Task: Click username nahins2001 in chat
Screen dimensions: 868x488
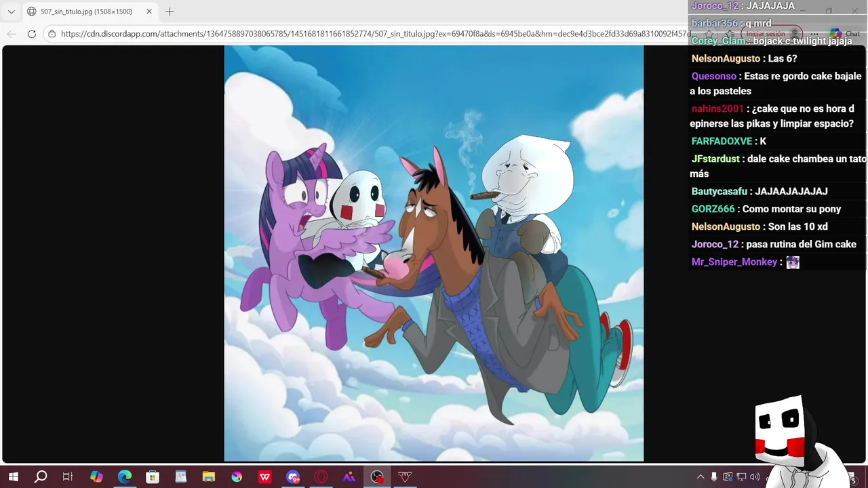Action: [x=717, y=108]
